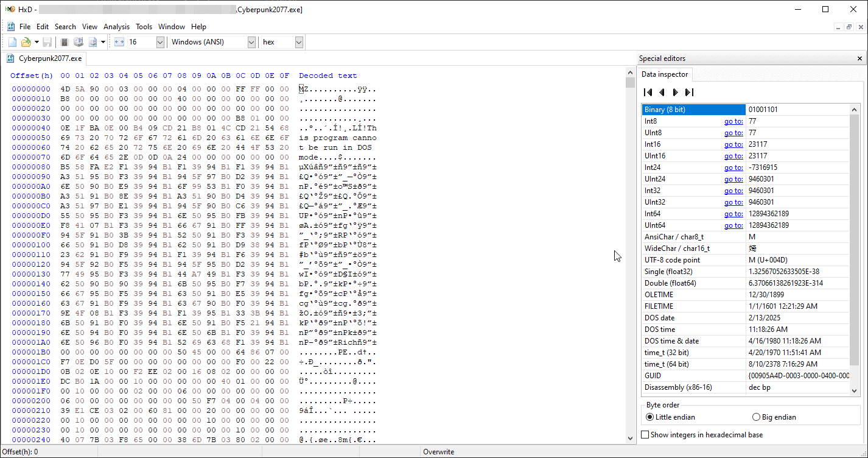868x458 pixels.
Task: Click hex view scrollbar up arrow
Action: coord(630,73)
